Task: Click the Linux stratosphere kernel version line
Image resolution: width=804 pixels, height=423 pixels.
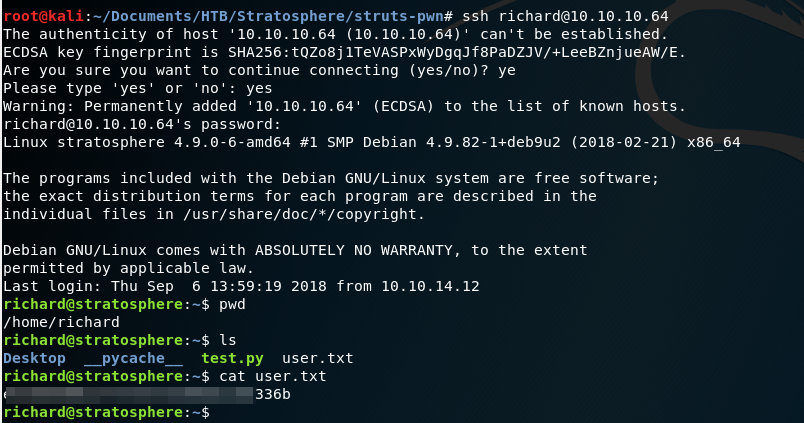Action: (370, 142)
